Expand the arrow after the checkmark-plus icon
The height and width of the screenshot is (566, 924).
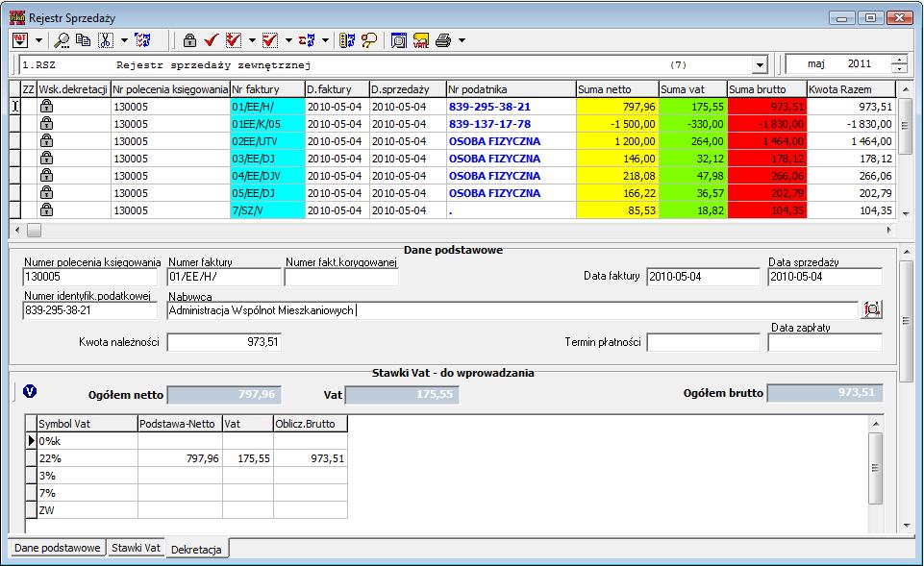tap(252, 40)
